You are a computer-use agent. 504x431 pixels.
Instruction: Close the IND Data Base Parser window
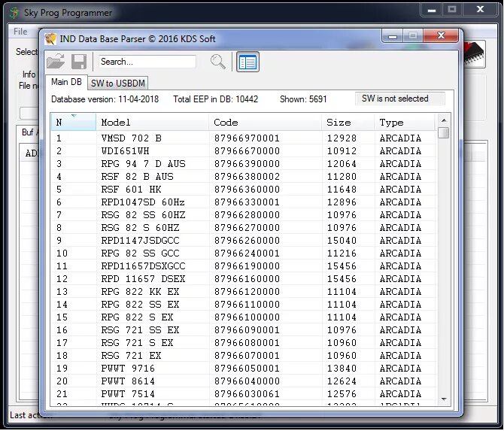(x=441, y=35)
